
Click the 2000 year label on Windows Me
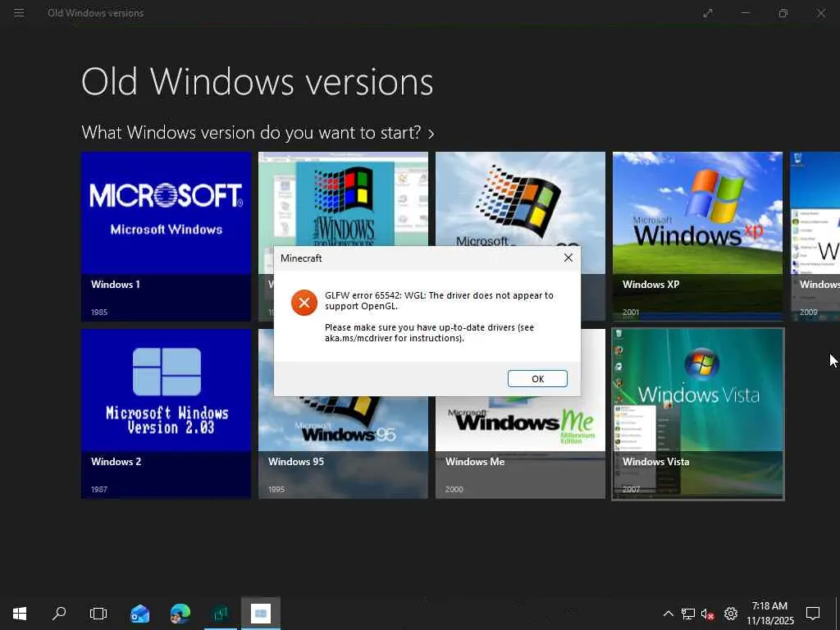pos(454,490)
